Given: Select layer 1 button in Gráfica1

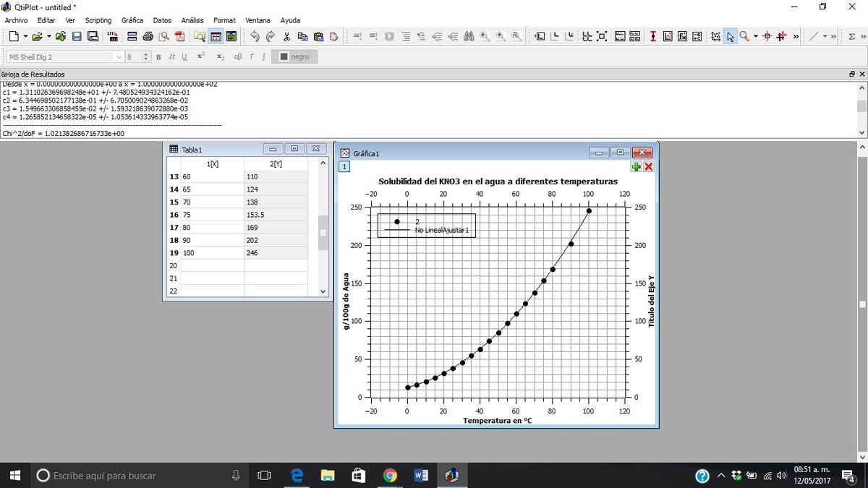Looking at the screenshot, I should [x=345, y=166].
